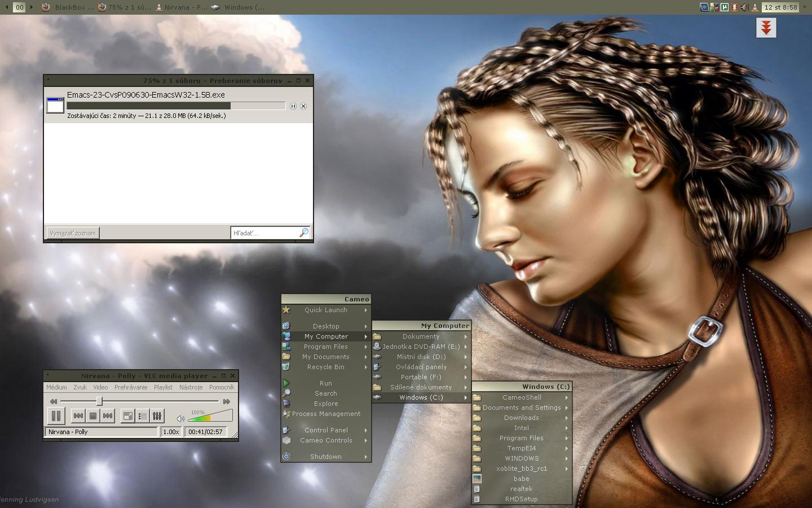Image resolution: width=812 pixels, height=508 pixels.
Task: Click the VLC previous track button
Action: pos(78,416)
